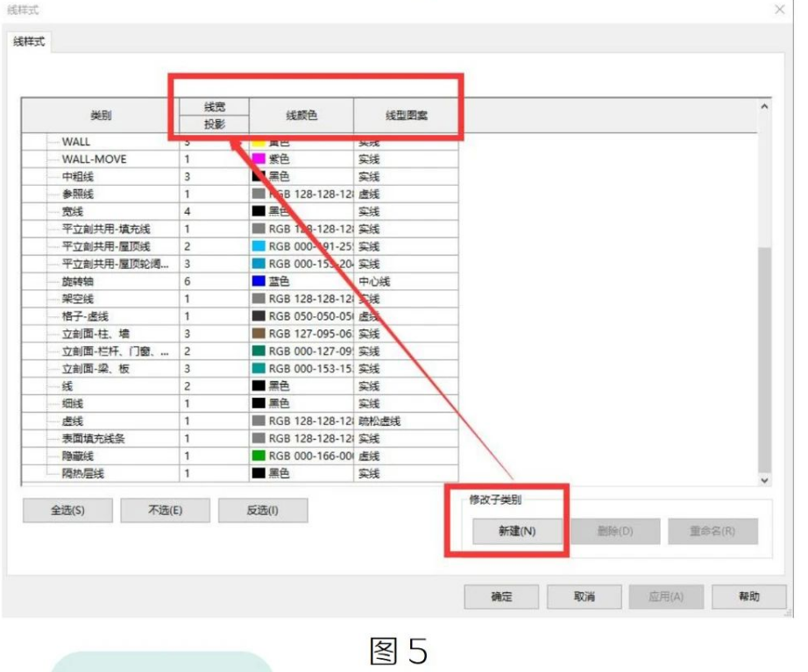Open the dark gray swatch for 格子-虚线

pos(259,316)
